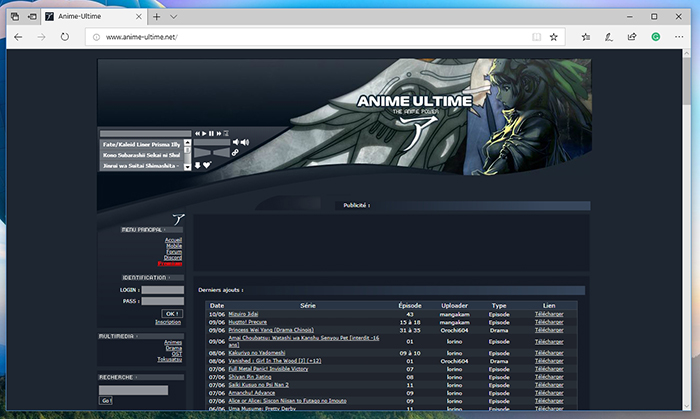
Task: Open the red Premium link
Action: (170, 263)
